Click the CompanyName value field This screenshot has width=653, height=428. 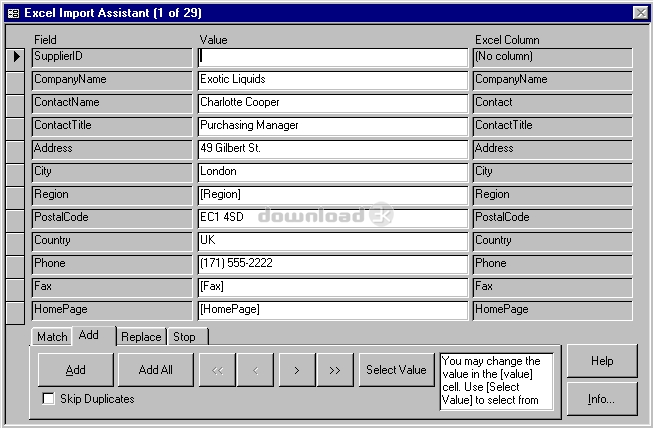(x=333, y=80)
